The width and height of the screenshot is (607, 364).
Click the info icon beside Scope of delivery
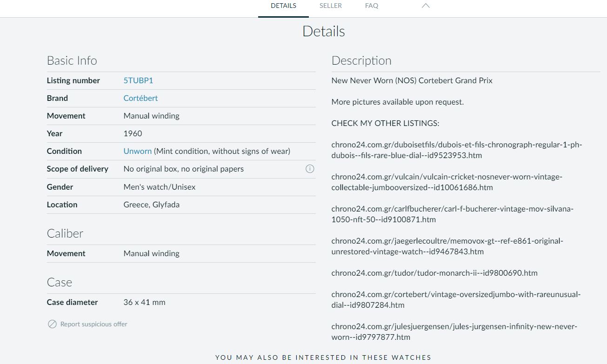310,169
